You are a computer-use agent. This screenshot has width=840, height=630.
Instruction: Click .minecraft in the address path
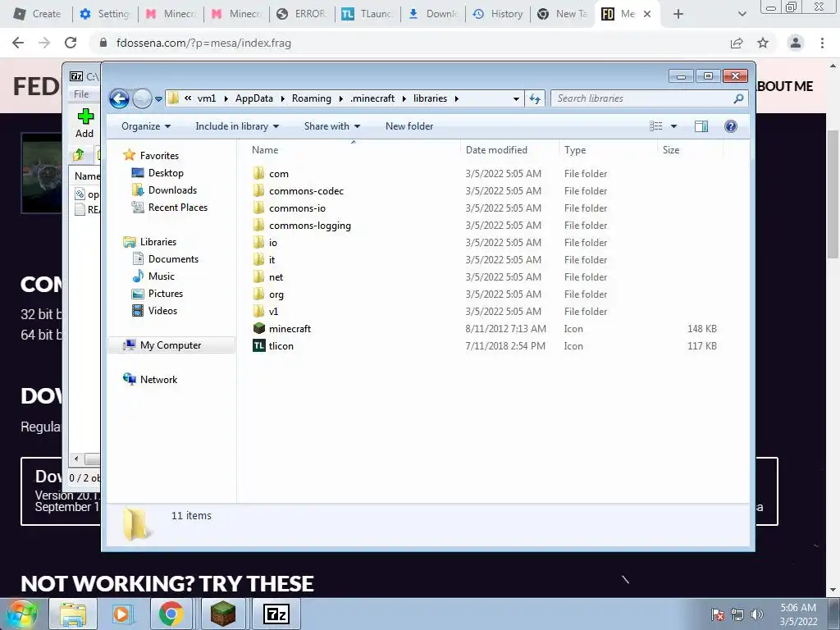pos(372,98)
